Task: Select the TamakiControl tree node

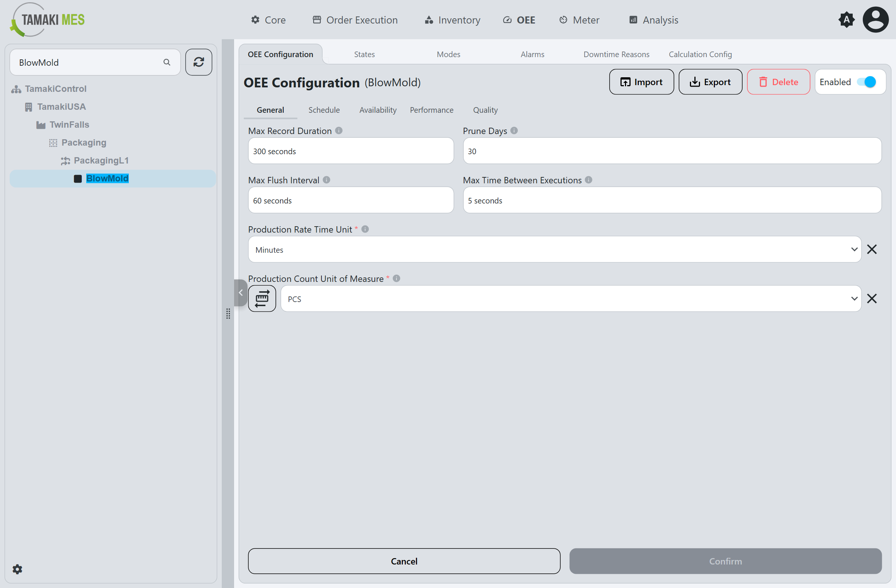Action: [56, 89]
